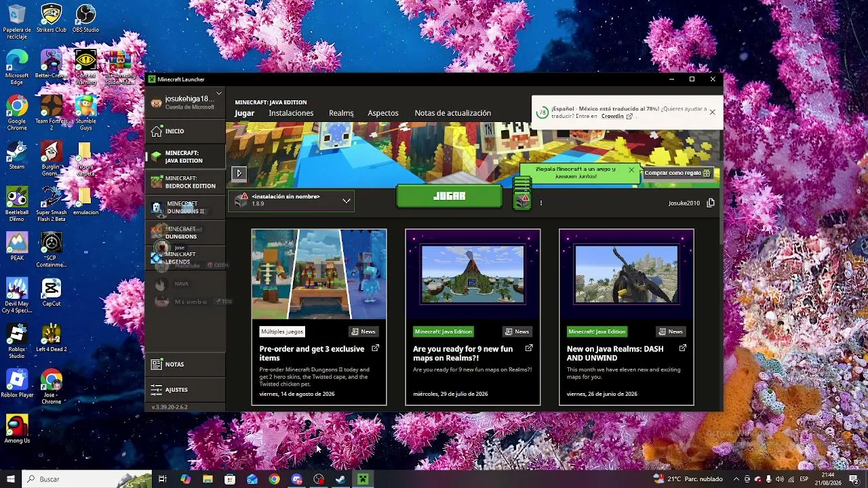The height and width of the screenshot is (488, 868).
Task: Open Task View on the taskbar
Action: click(163, 479)
